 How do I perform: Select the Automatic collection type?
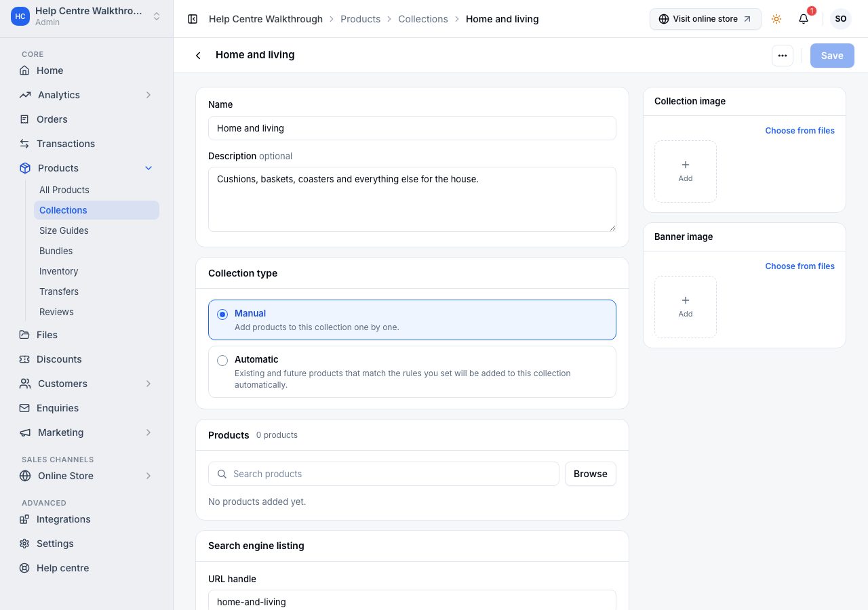(x=412, y=372)
